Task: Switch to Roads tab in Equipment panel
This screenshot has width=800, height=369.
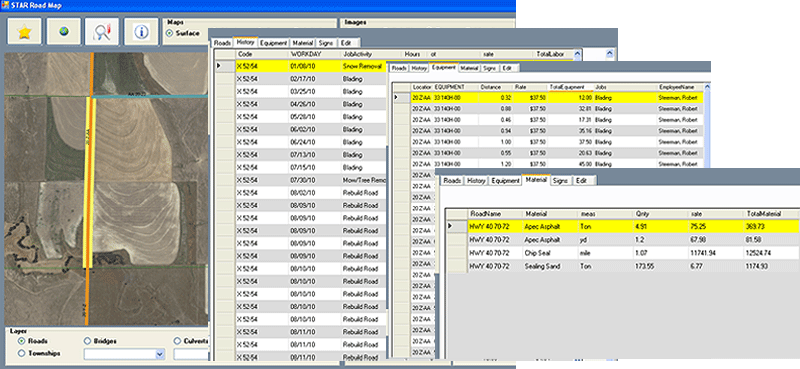Action: 399,68
